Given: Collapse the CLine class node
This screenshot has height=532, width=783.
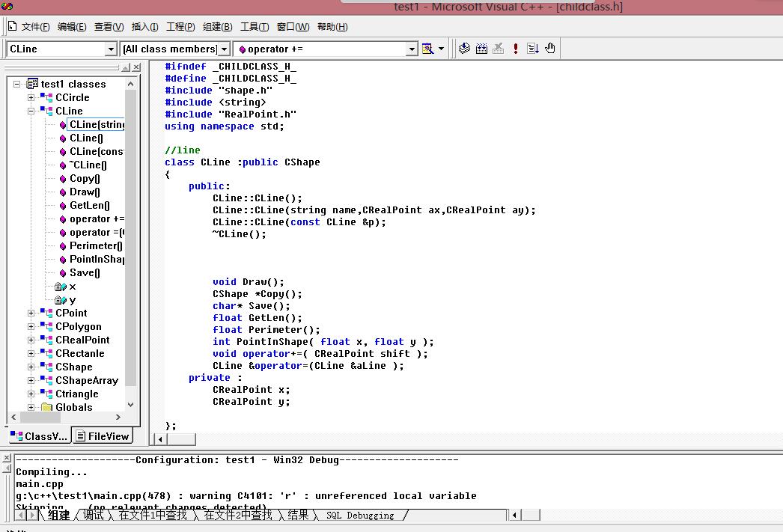Looking at the screenshot, I should coord(31,111).
